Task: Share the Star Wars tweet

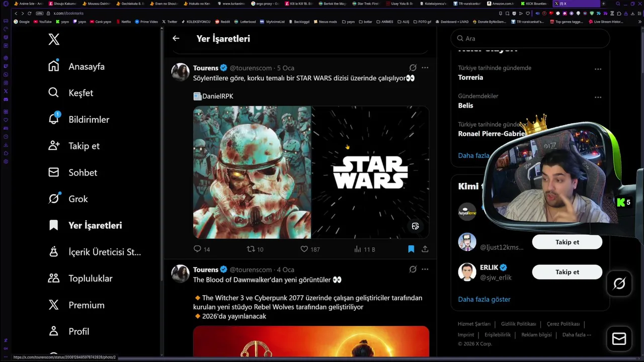Action: tap(425, 249)
